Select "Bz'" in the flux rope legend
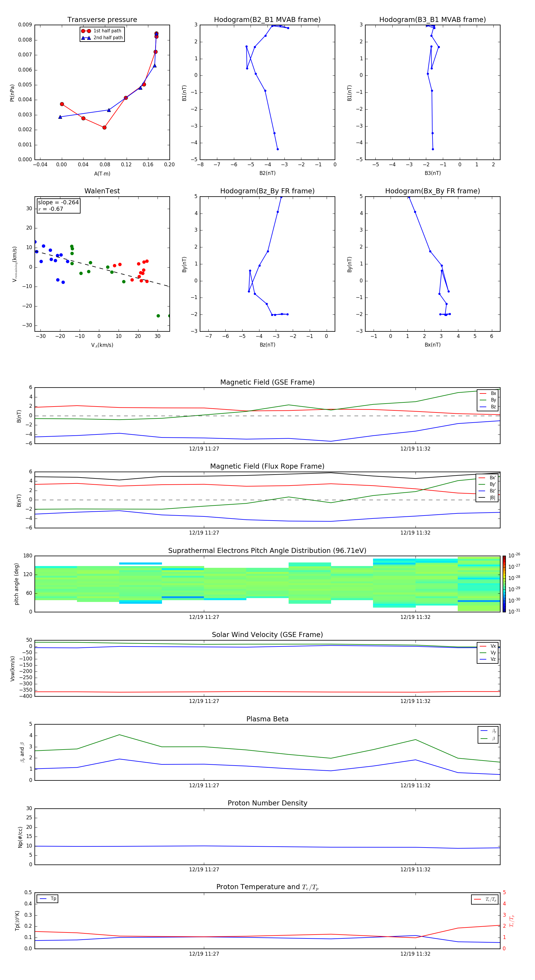Image resolution: width=535 pixels, height=980 pixels. pos(487,491)
